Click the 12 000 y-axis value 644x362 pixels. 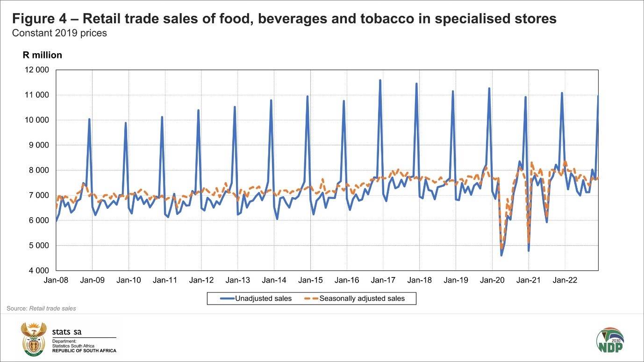point(36,70)
